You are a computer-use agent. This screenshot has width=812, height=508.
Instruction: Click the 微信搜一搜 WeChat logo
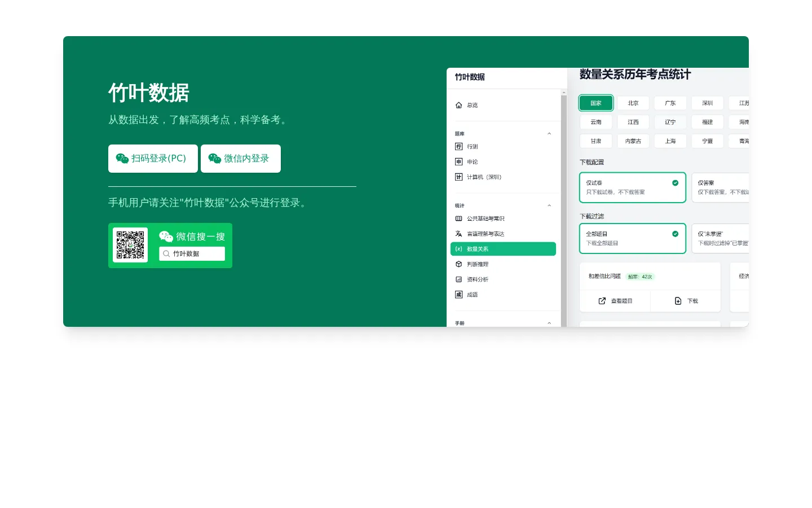(x=166, y=237)
